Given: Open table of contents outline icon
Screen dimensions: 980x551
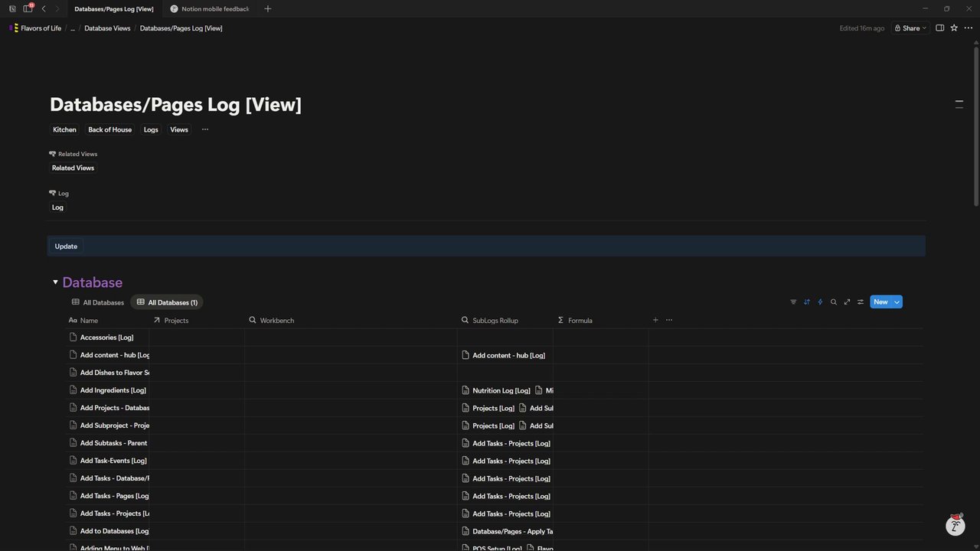Looking at the screenshot, I should pos(959,104).
